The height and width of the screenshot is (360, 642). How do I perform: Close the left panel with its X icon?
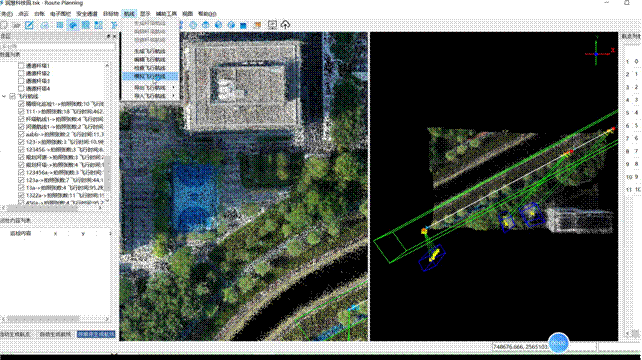[114, 36]
